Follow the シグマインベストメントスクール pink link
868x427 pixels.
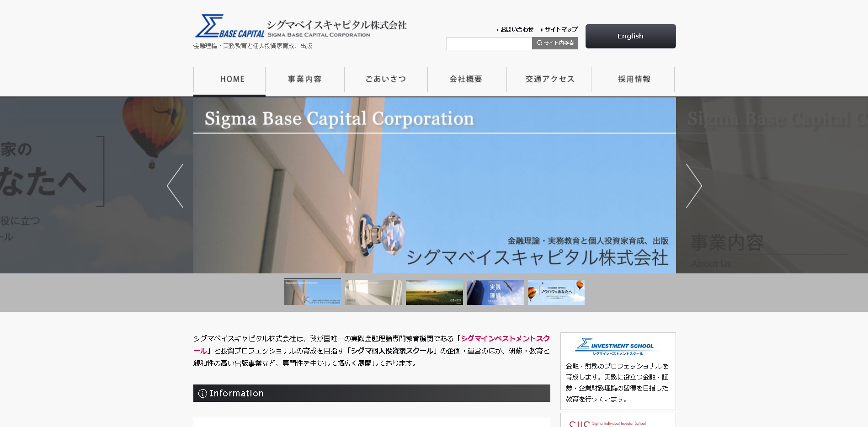click(506, 339)
